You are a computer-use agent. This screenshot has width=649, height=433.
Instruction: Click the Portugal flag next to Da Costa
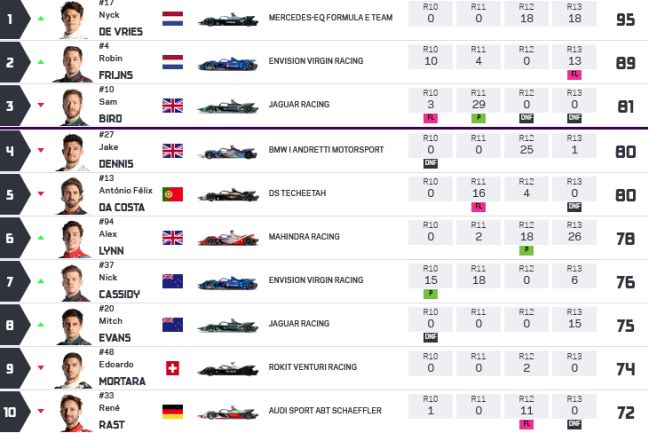coord(173,194)
